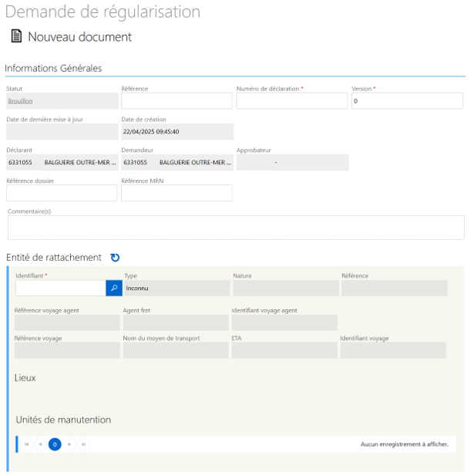Image resolution: width=474 pixels, height=476 pixels.
Task: Go to last page in pager
Action: point(83,444)
